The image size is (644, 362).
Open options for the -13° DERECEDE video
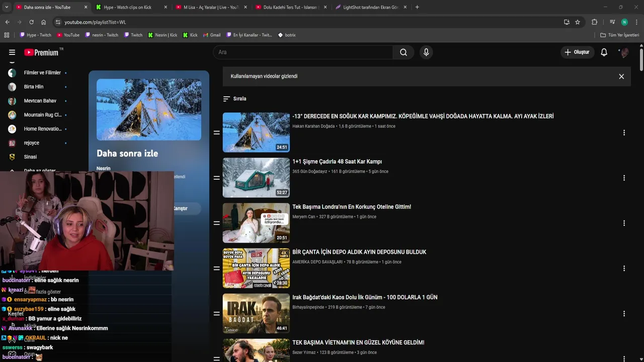[624, 133]
